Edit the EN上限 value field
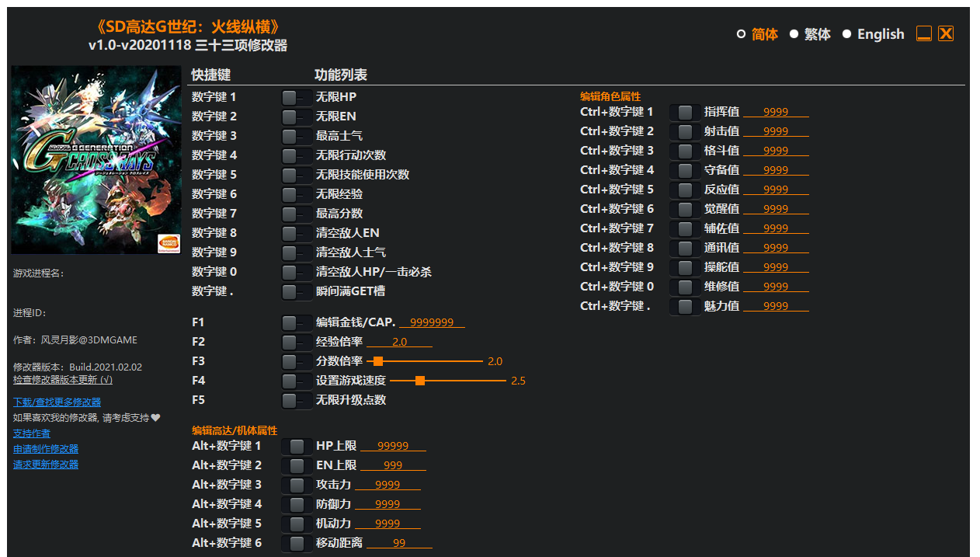This screenshot has width=980, height=557. point(393,465)
